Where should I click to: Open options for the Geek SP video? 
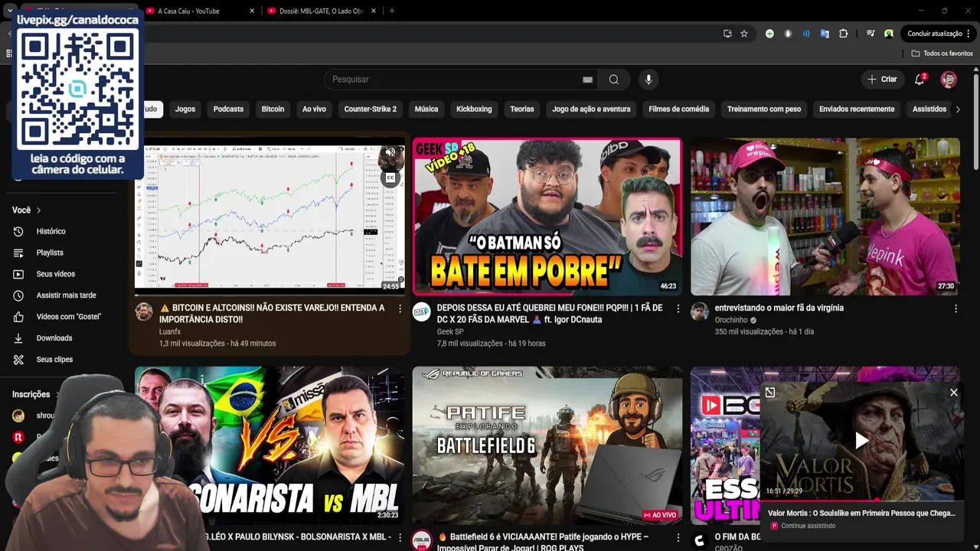(x=678, y=308)
